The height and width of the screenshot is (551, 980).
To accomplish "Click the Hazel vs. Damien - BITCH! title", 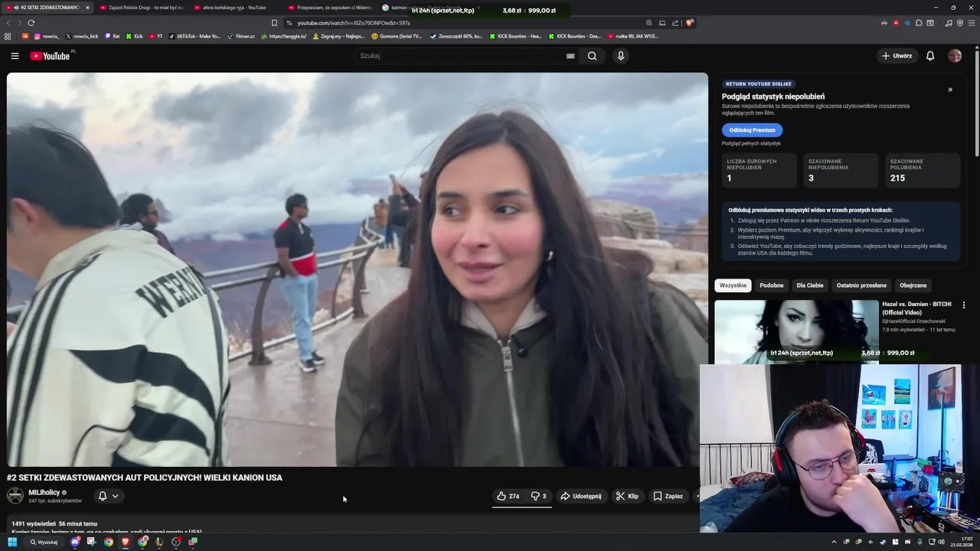I will pos(916,308).
